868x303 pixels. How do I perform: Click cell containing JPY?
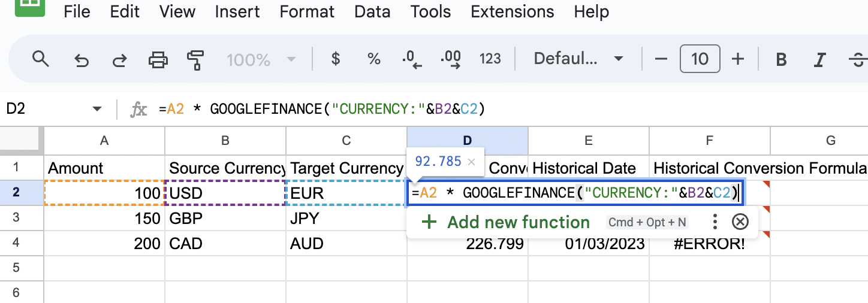coord(346,219)
